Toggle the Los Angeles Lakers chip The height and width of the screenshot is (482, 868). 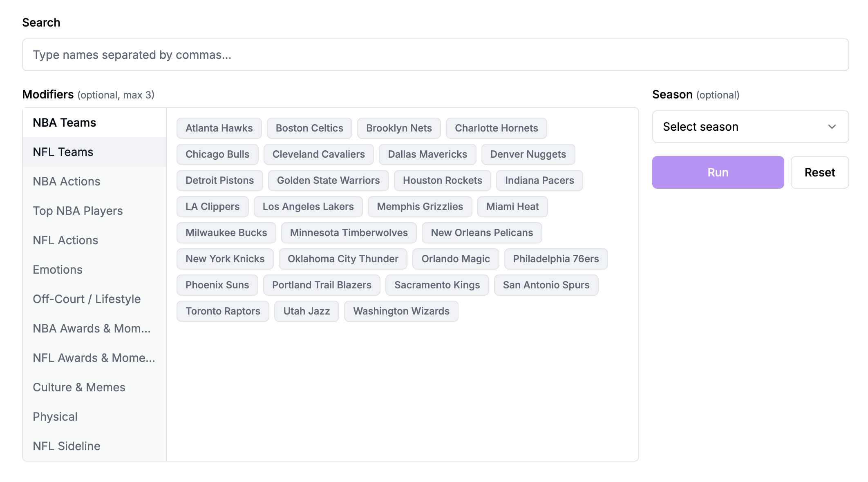pos(308,207)
